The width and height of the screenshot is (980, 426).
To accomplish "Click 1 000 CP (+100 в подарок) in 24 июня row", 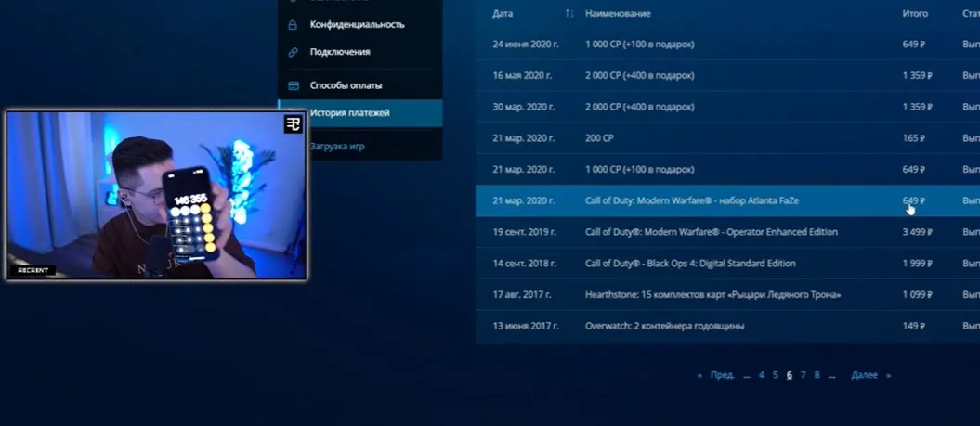I will click(639, 45).
